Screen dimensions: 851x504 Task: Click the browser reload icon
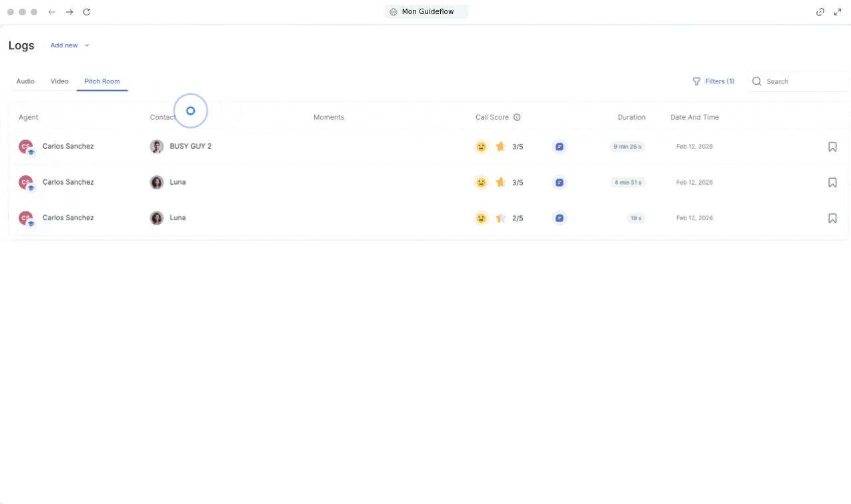coord(87,12)
